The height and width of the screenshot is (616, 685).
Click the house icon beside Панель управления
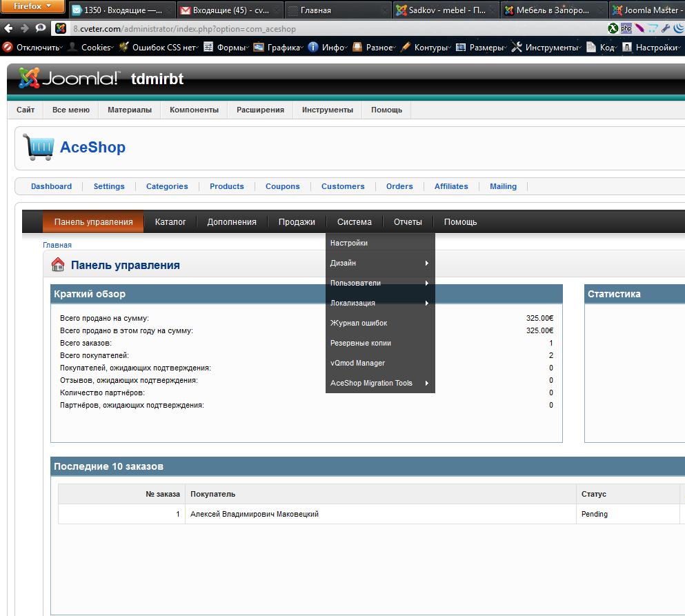coord(58,265)
